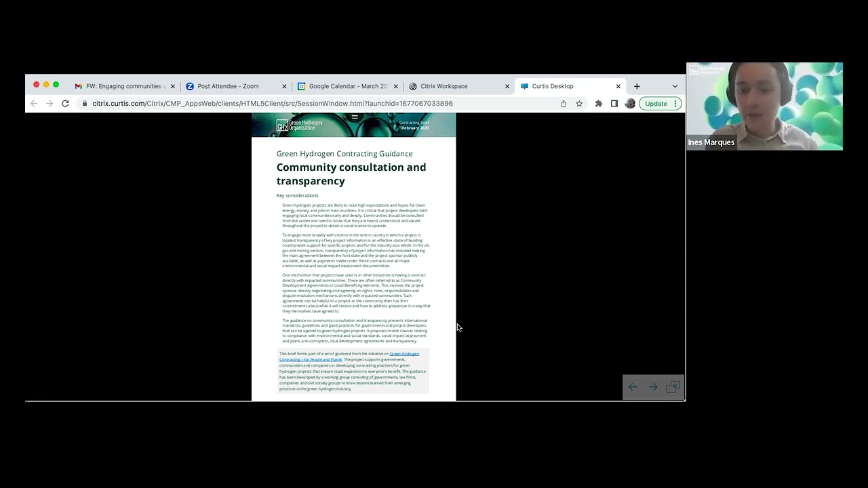Reload the Curtis Desktop page
The height and width of the screenshot is (488, 868).
click(x=65, y=104)
